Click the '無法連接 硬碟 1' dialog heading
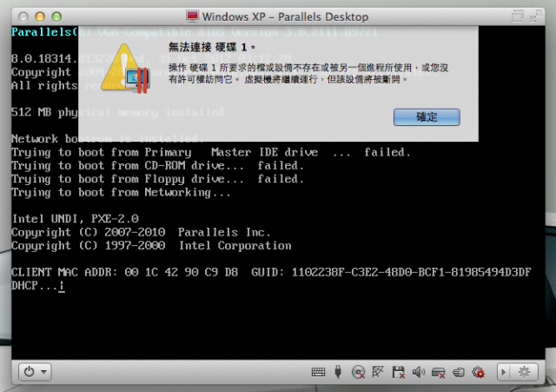This screenshot has width=556, height=392. click(212, 47)
